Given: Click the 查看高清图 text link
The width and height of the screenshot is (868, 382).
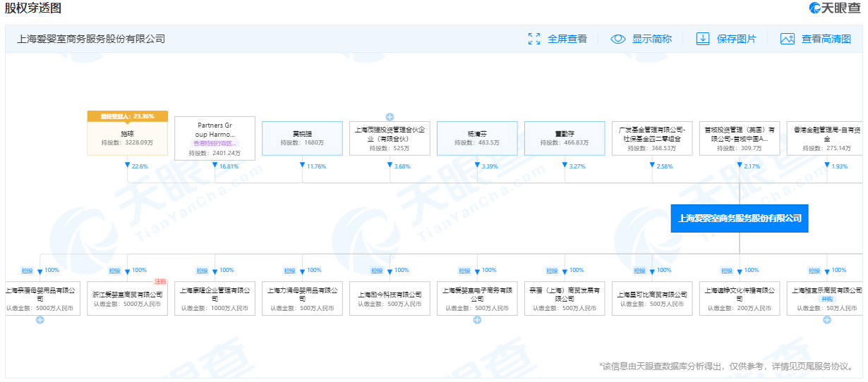Looking at the screenshot, I should (x=826, y=39).
